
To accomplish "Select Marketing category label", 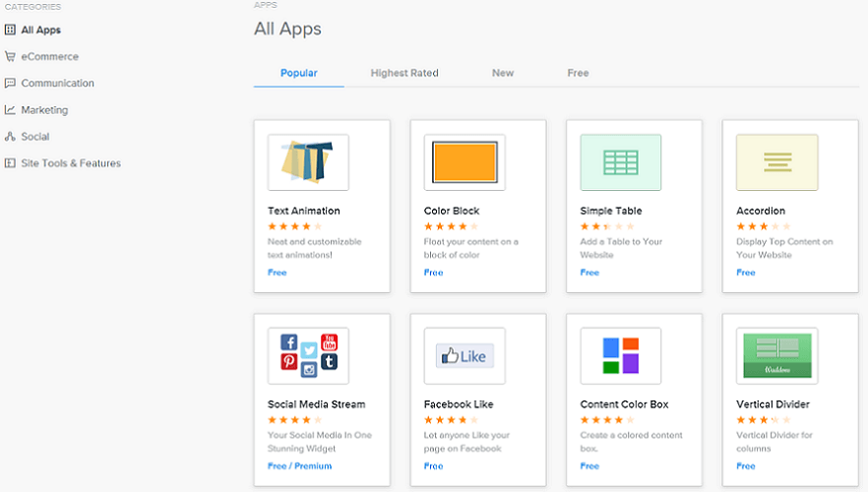I will coord(44,109).
